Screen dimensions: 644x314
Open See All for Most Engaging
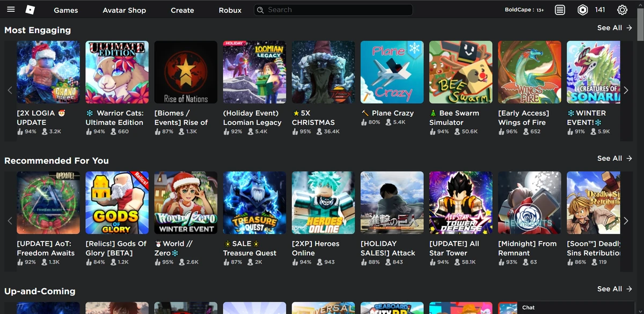tap(614, 27)
